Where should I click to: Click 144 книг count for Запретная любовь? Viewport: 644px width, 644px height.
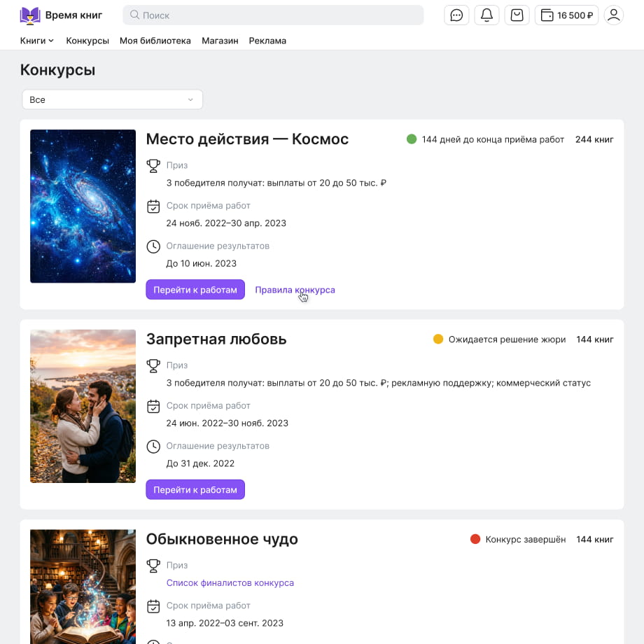[x=595, y=339]
